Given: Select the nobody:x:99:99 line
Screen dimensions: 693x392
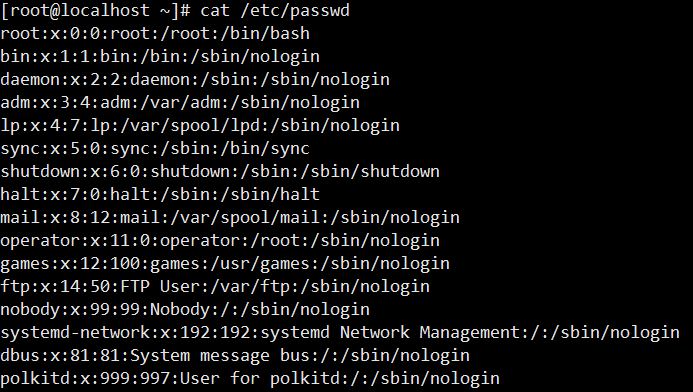Looking at the screenshot, I should (x=185, y=309).
